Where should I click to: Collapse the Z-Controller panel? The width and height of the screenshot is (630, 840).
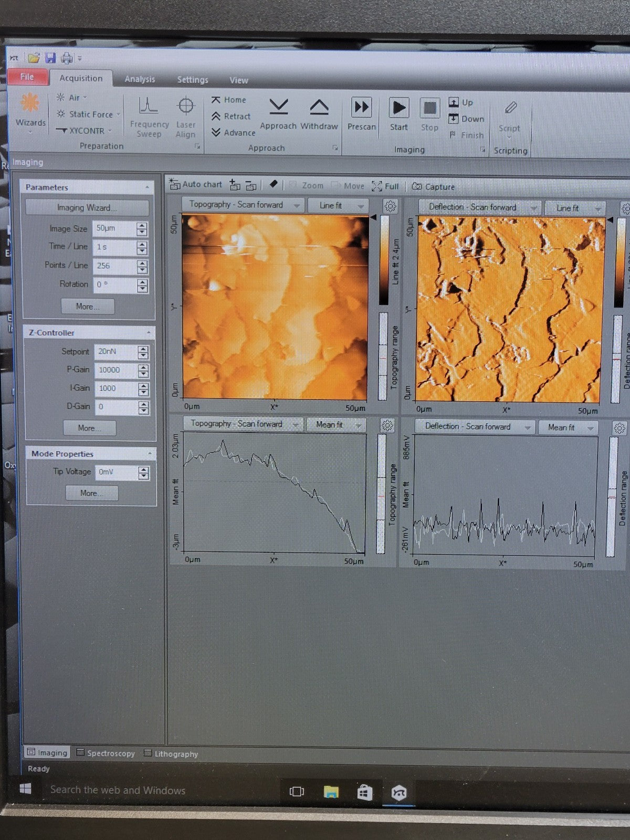pyautogui.click(x=149, y=332)
